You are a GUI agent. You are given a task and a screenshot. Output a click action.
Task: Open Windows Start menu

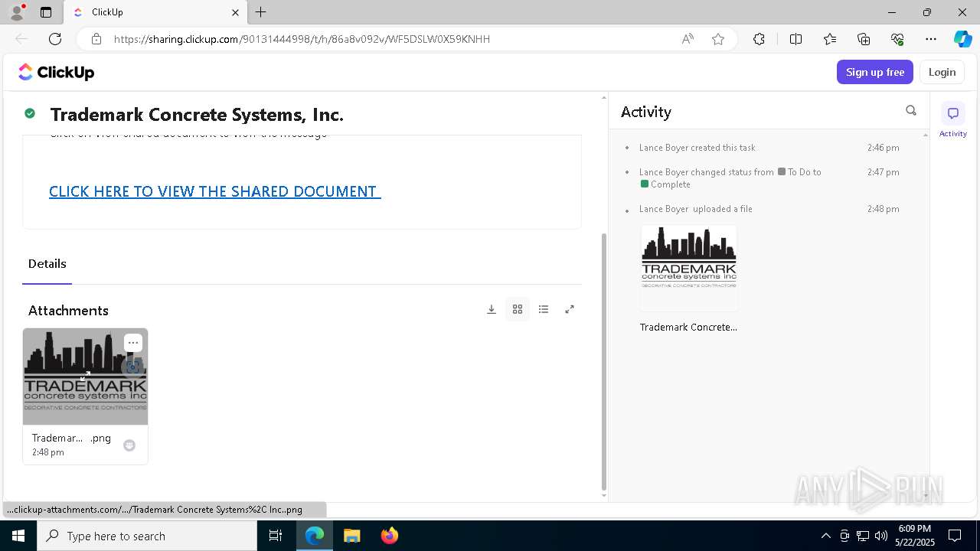(x=18, y=536)
